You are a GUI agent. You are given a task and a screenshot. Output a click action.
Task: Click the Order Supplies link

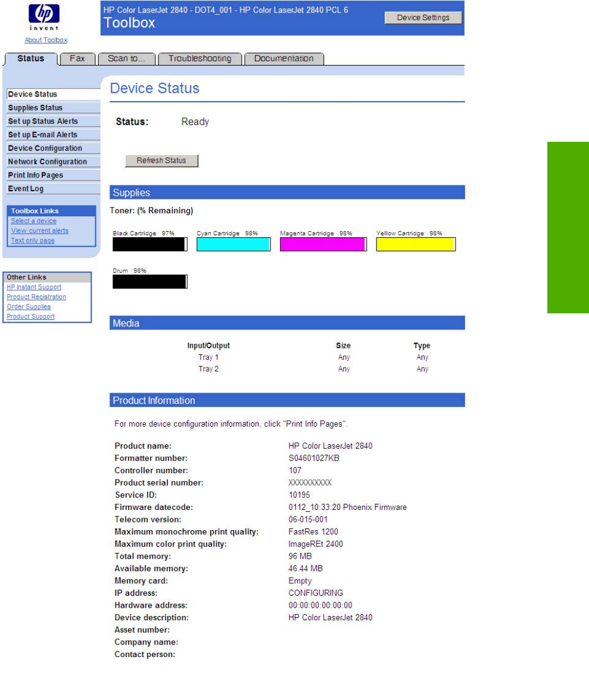coord(29,307)
